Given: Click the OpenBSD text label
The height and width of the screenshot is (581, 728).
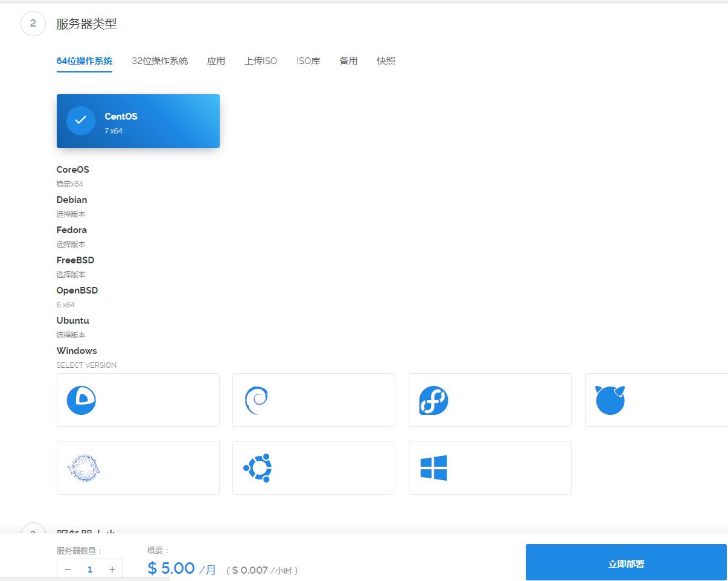Looking at the screenshot, I should (x=77, y=290).
